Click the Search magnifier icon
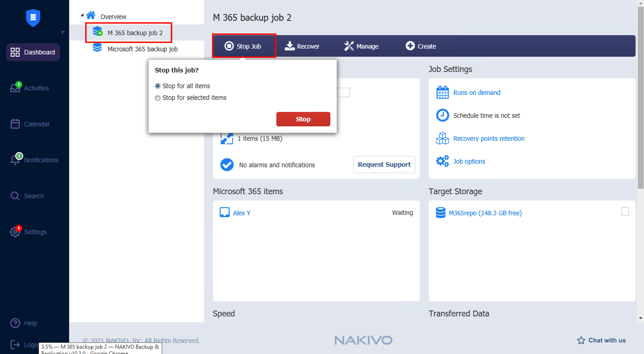This screenshot has height=354, width=644. click(x=15, y=196)
